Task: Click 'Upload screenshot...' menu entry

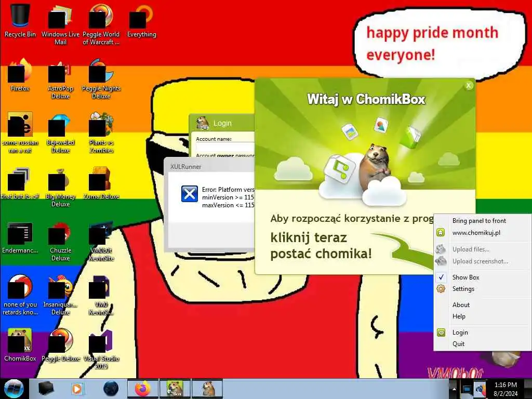Action: (x=480, y=261)
